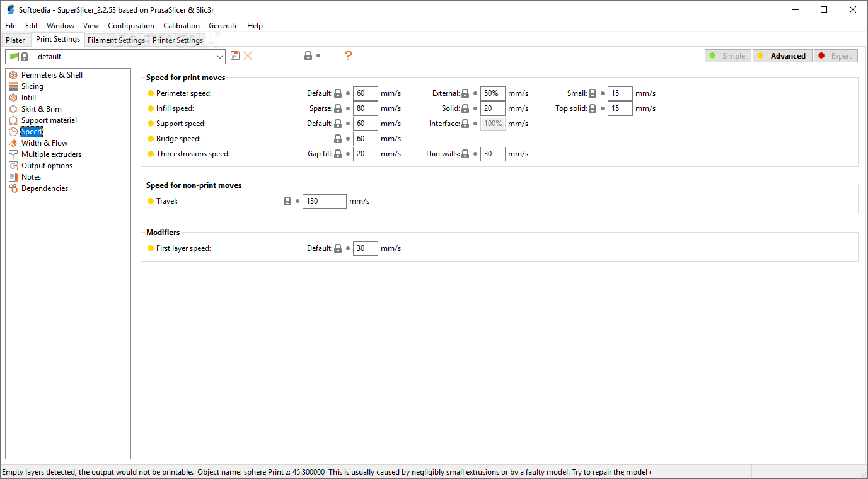Click lock icon for Interface speed

(x=465, y=124)
